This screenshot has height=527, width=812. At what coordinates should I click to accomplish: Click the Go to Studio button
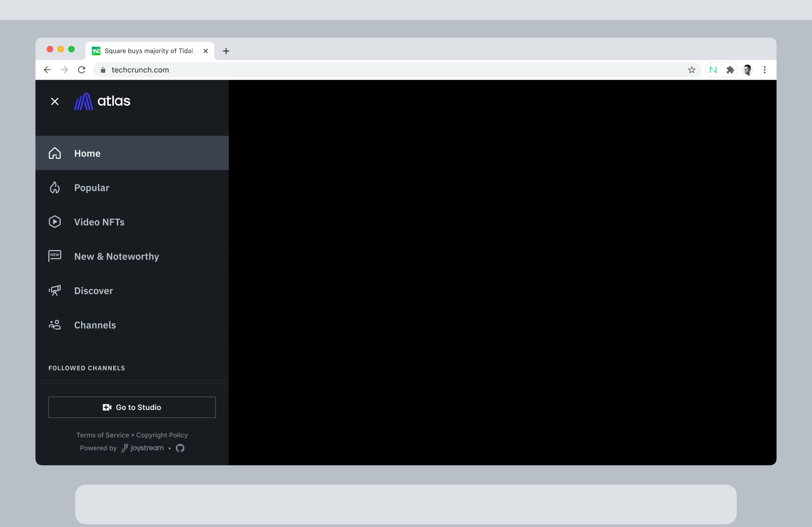[x=132, y=407]
